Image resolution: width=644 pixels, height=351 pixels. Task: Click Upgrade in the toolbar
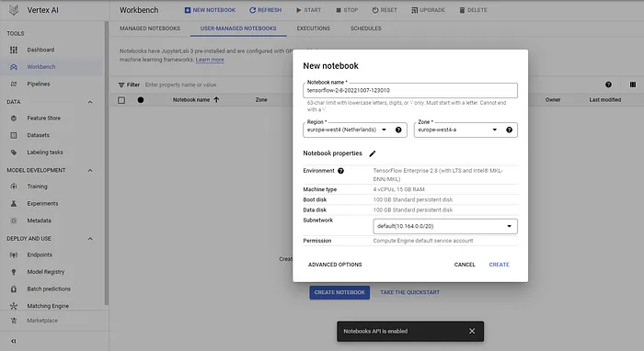[x=428, y=10]
